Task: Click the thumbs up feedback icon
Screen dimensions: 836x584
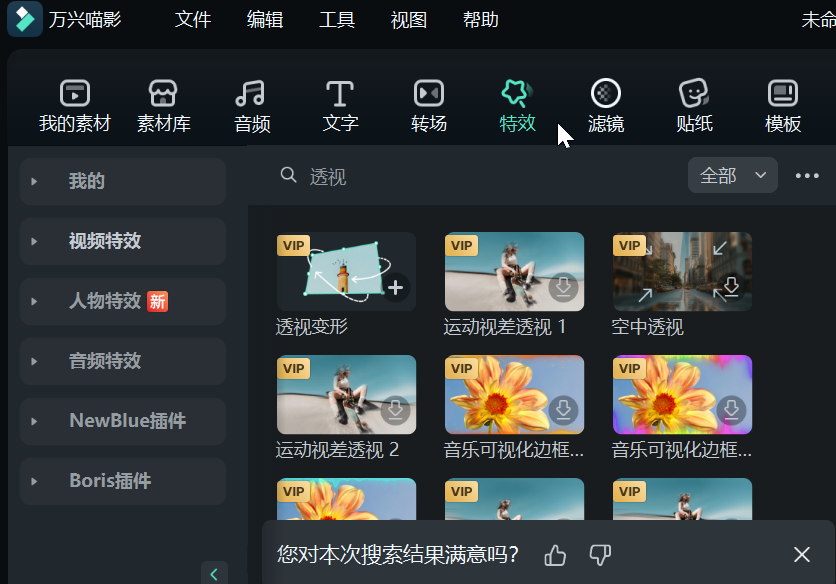Action: click(555, 555)
